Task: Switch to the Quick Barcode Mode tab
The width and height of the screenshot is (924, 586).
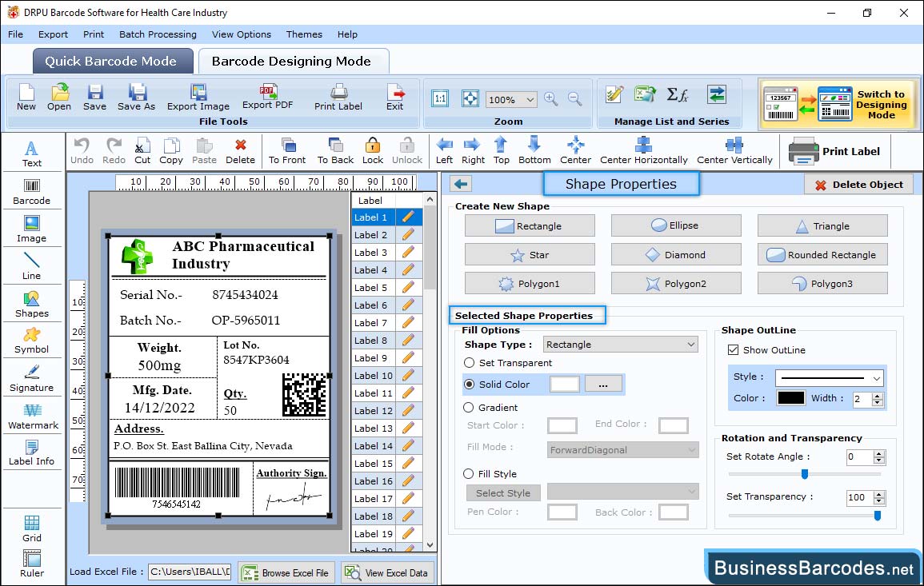Action: click(x=111, y=62)
